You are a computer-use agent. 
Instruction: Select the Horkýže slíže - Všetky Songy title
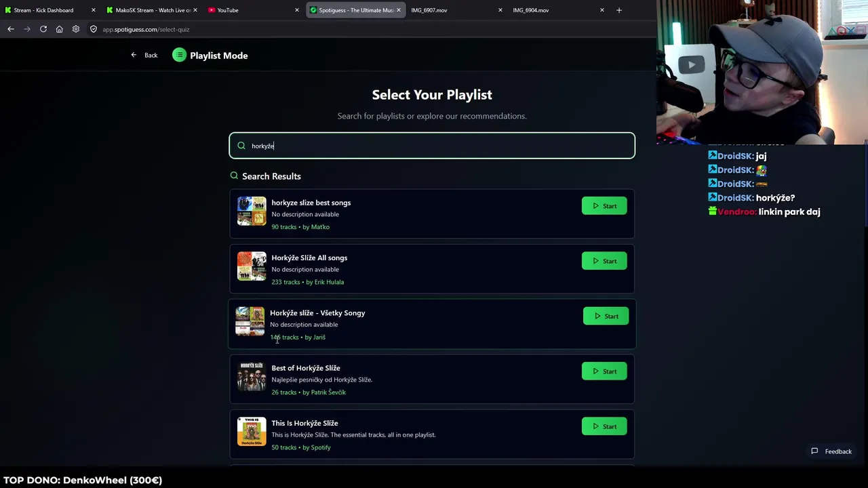[x=317, y=313]
